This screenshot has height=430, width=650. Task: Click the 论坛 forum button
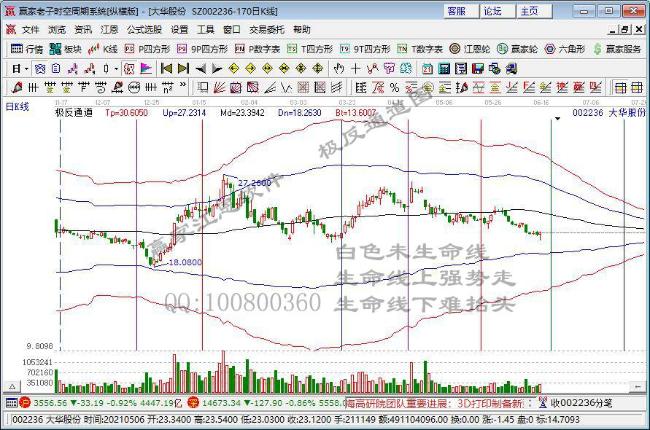tap(497, 11)
